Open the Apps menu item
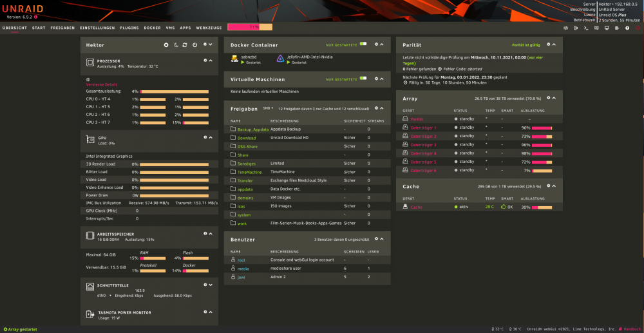This screenshot has width=644, height=333. tap(185, 28)
